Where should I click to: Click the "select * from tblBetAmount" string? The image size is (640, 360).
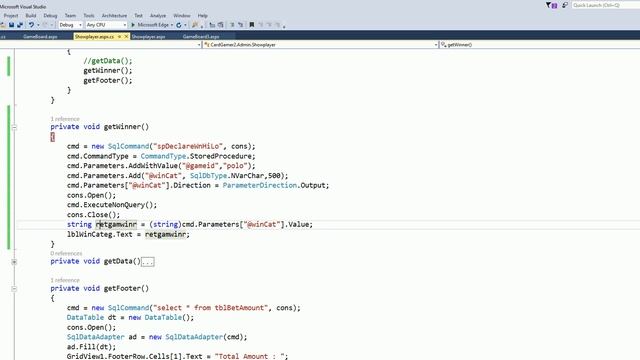click(x=211, y=308)
